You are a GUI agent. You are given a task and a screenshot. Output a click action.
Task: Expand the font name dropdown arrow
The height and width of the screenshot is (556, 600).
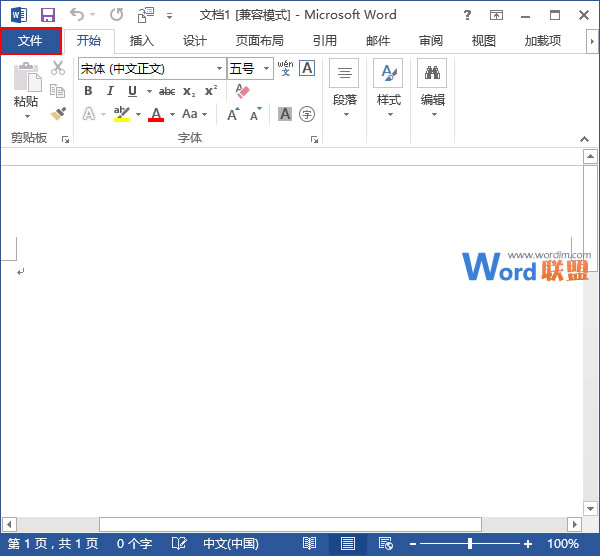[x=220, y=68]
